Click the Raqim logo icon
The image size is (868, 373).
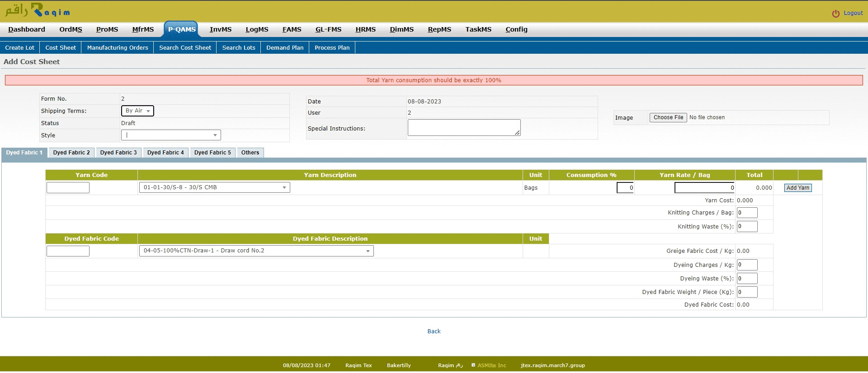37,10
